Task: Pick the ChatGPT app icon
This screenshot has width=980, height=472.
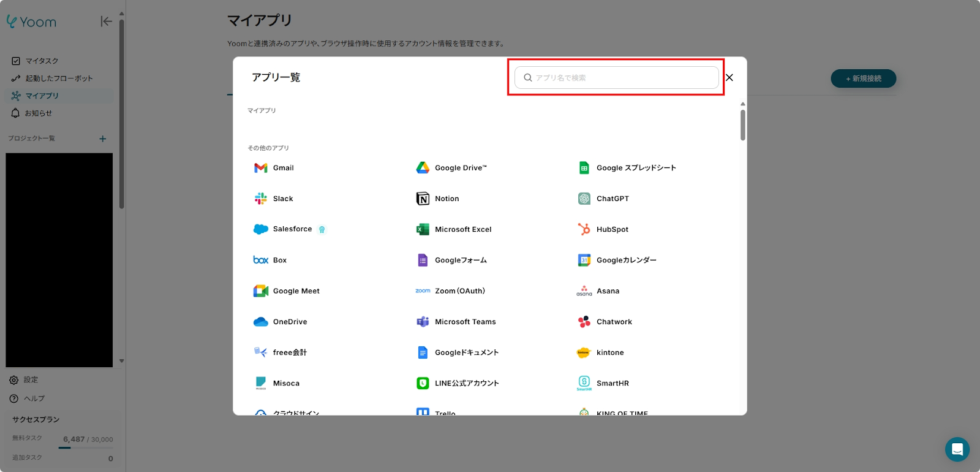Action: 584,199
